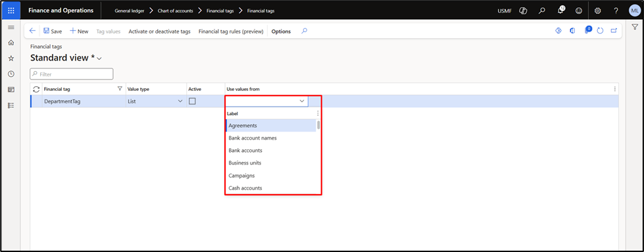Toggle the Active checkbox for DepartmentTag

(192, 101)
